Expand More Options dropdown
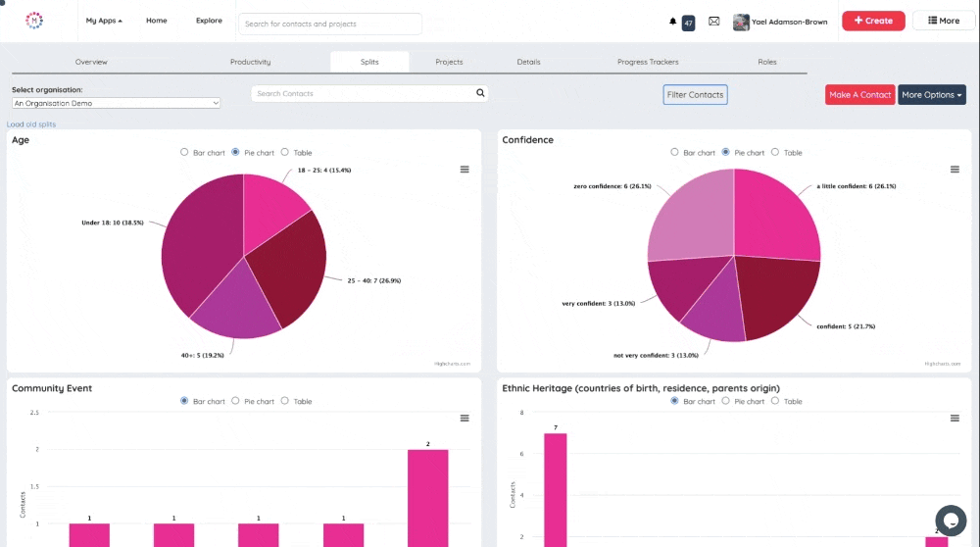Image resolution: width=980 pixels, height=547 pixels. pyautogui.click(x=931, y=95)
